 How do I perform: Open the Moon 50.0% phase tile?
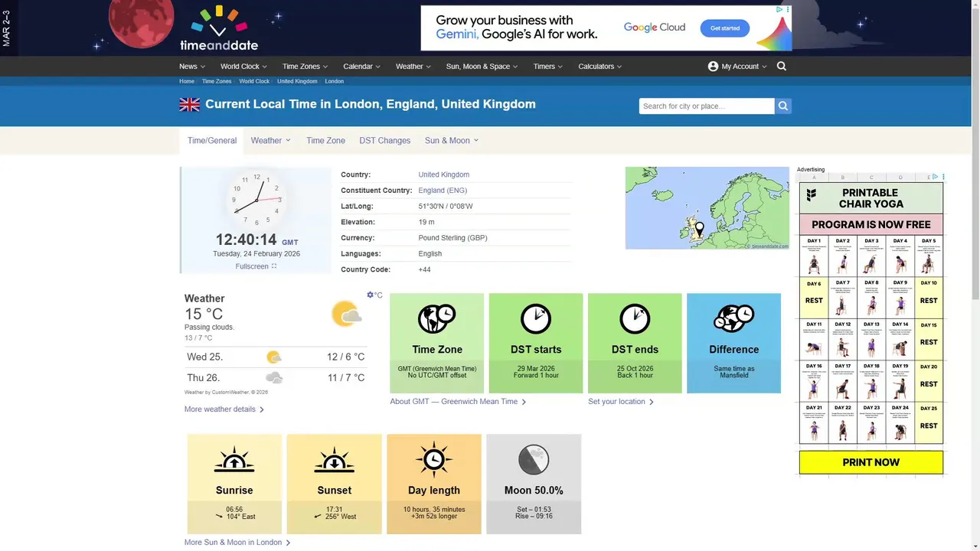[534, 484]
